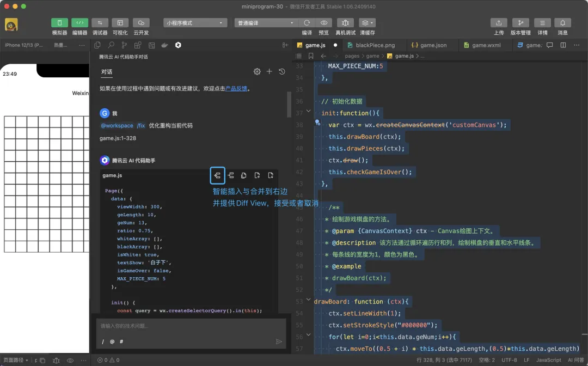Toggle the editor (编辑器) panel
Image resolution: width=588 pixels, height=366 pixels.
coord(79,23)
